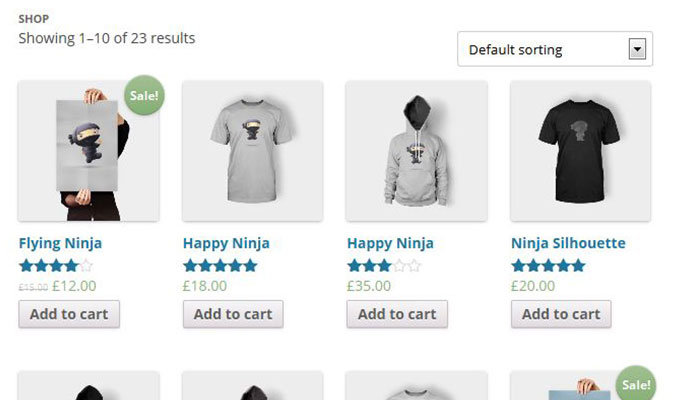Click the Flying Ninja product title
This screenshot has width=700, height=400.
click(60, 243)
